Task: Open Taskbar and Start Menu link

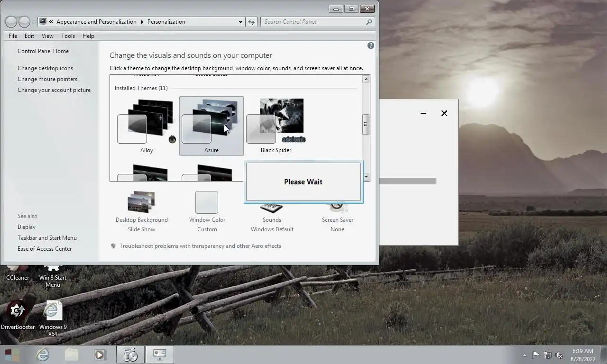Action: click(x=47, y=238)
